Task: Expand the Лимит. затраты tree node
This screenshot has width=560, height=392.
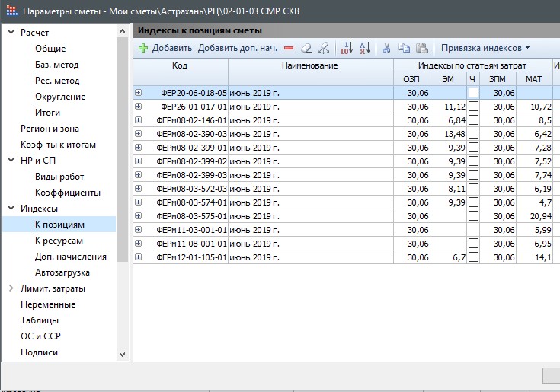Action: (11, 288)
